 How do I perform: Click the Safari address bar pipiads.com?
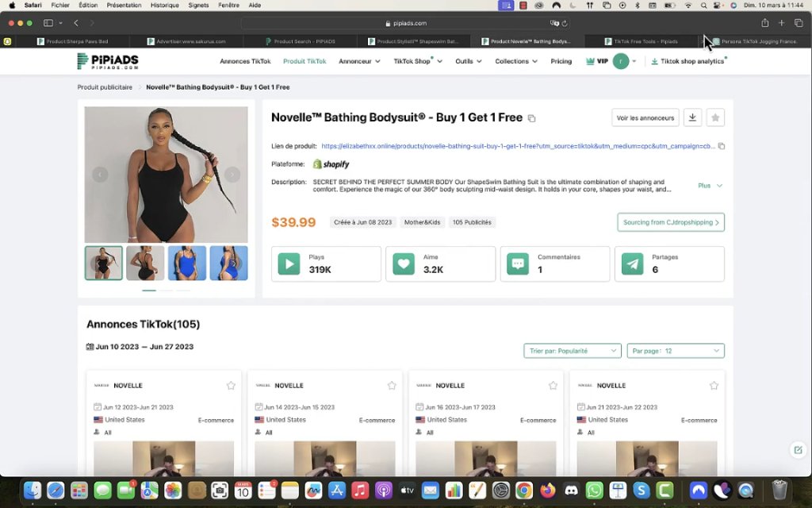[x=405, y=23]
